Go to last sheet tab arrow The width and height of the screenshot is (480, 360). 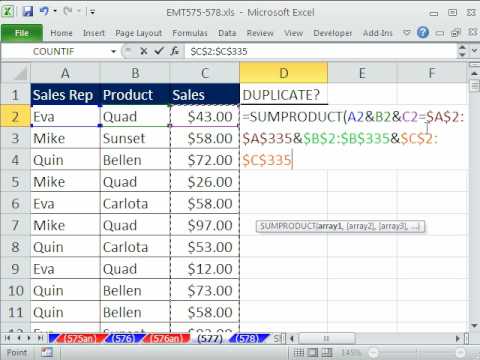click(x=40, y=339)
